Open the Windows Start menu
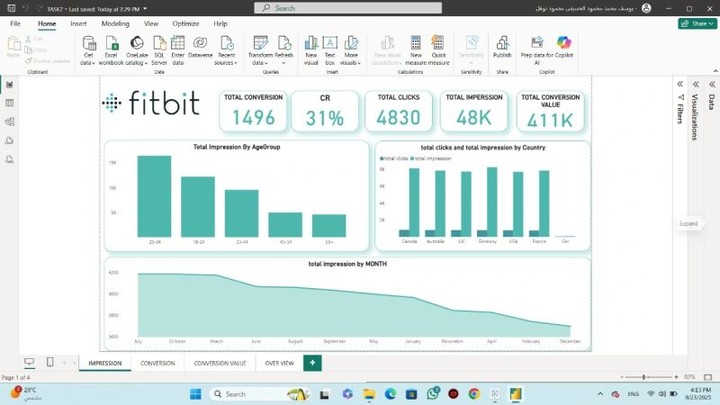The image size is (720, 405). click(196, 394)
